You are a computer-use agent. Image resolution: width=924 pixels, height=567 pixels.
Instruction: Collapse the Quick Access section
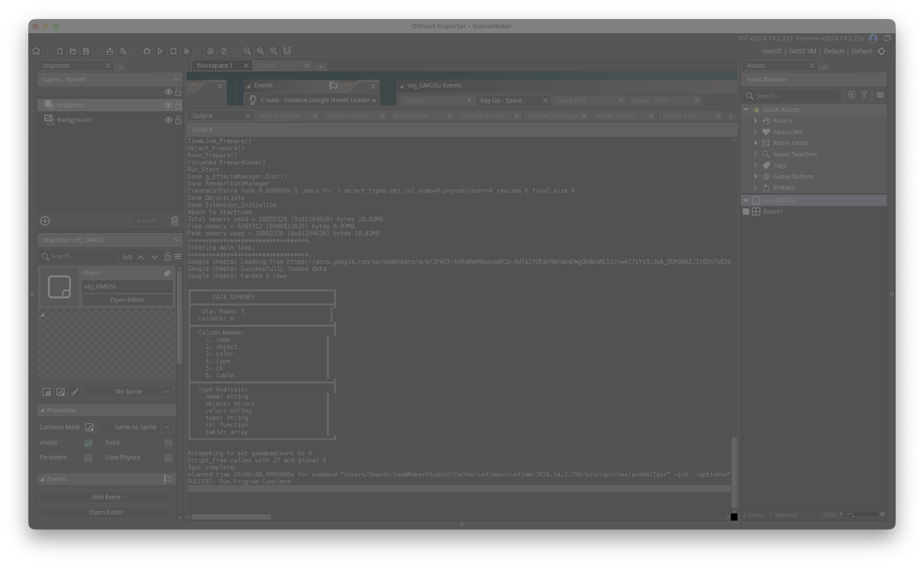point(746,109)
